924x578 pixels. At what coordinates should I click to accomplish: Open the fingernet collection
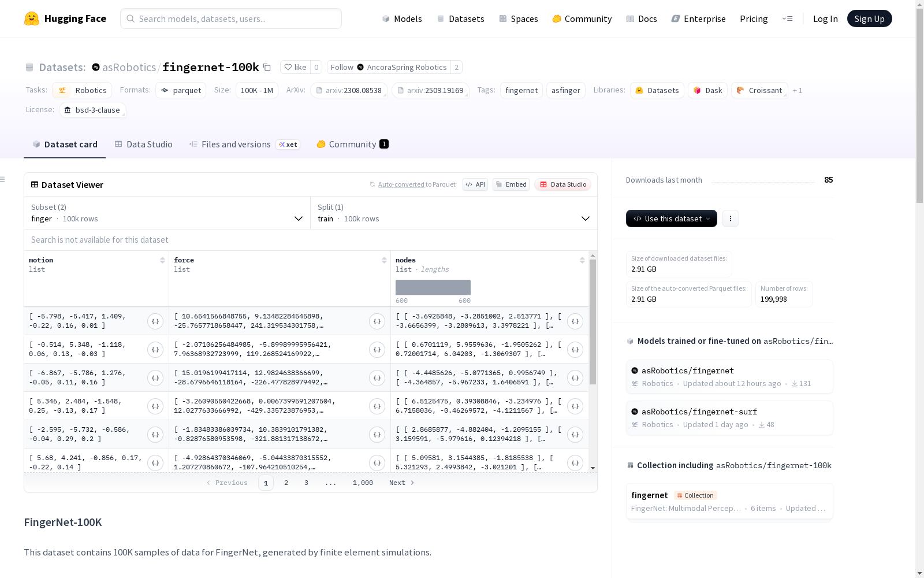(x=729, y=501)
